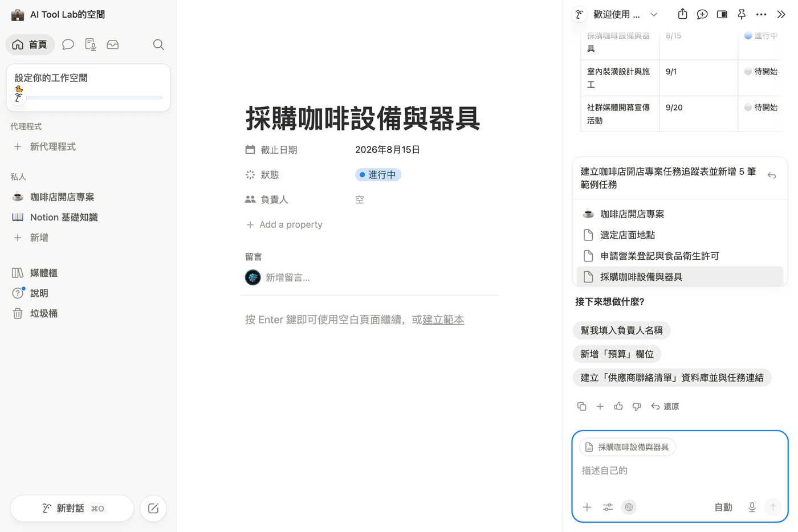Toggle the sidebar layout icon
The width and height of the screenshot is (798, 532).
click(x=722, y=15)
